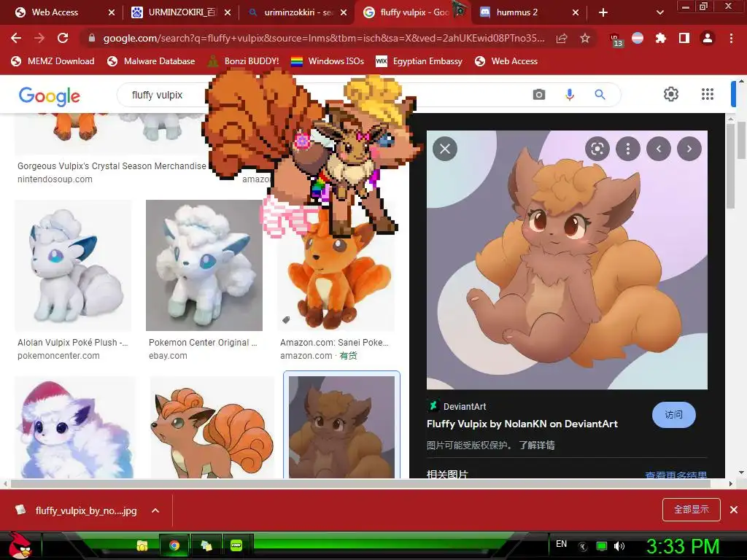Open the Chrome profile avatar menu
This screenshot has width=747, height=560.
pyautogui.click(x=708, y=38)
